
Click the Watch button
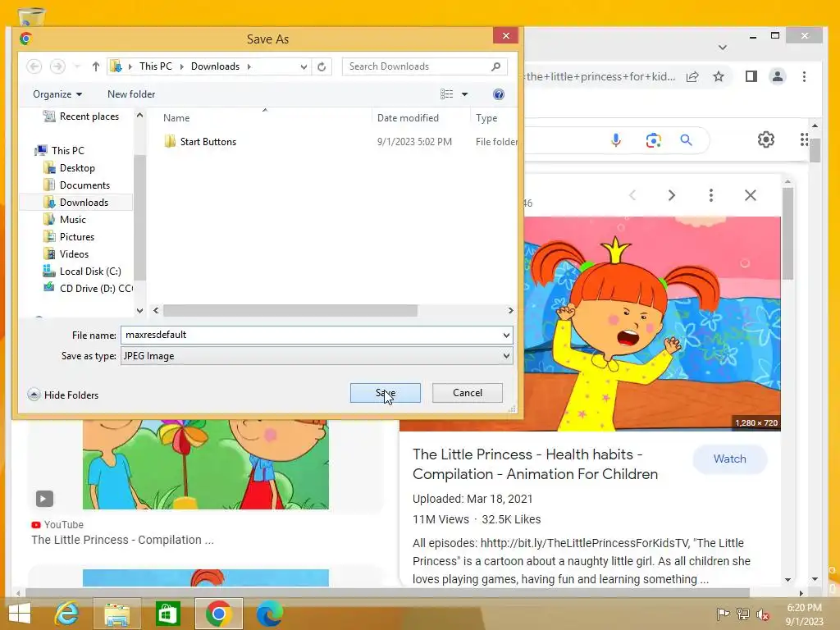(x=729, y=459)
